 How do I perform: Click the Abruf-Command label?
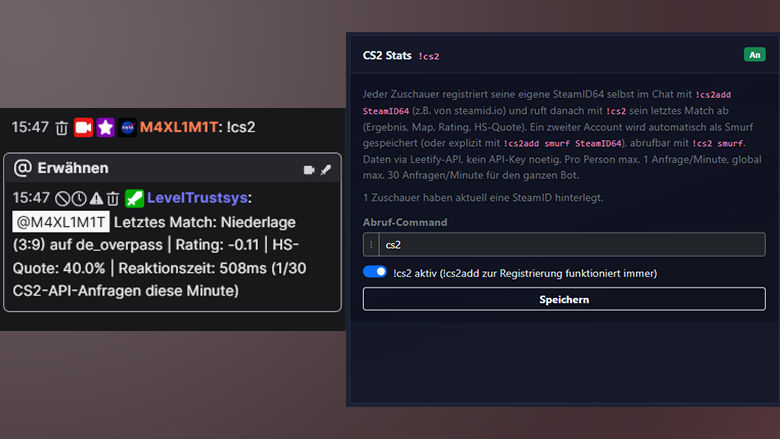[405, 222]
